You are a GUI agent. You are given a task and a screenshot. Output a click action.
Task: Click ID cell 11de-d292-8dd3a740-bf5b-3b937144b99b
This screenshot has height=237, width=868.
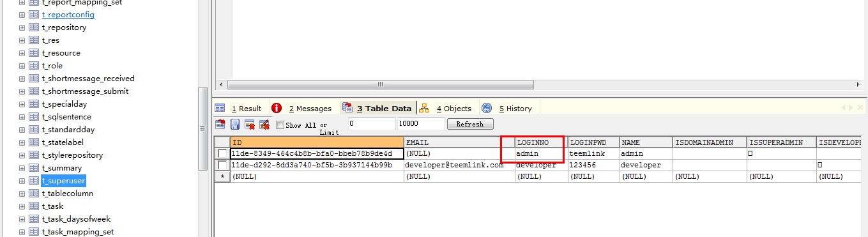point(316,165)
